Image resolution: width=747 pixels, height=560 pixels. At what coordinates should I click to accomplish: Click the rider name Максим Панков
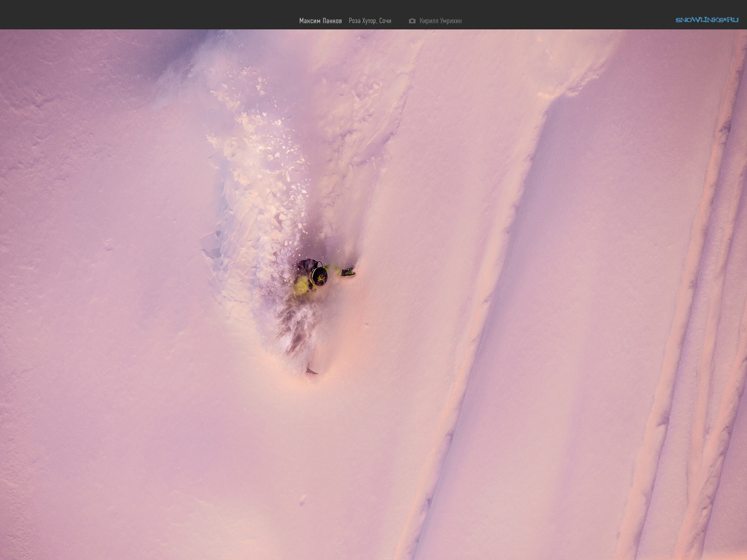[320, 21]
